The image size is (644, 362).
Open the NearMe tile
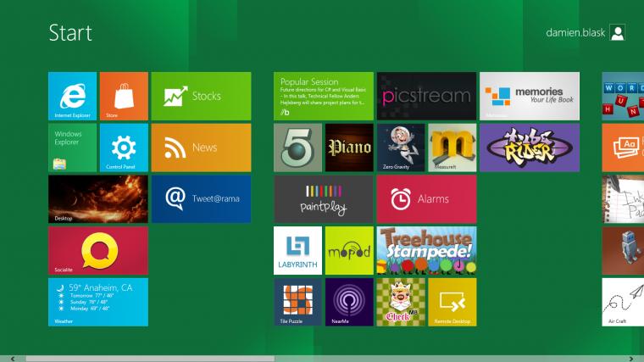(349, 302)
